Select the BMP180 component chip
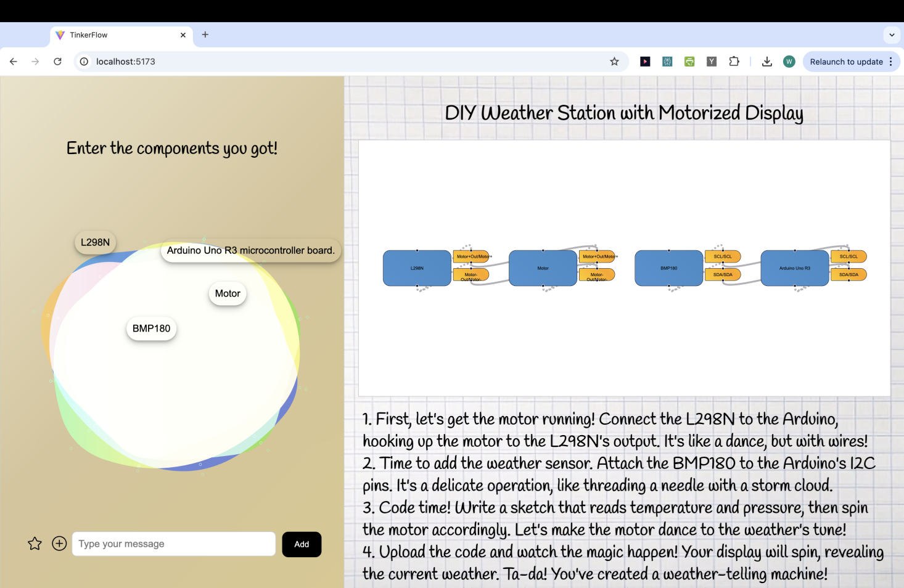The image size is (904, 588). 152,329
